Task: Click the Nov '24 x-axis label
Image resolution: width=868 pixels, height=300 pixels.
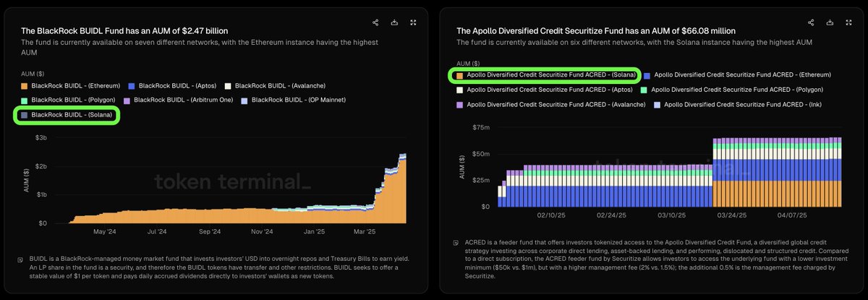Action: (263, 232)
